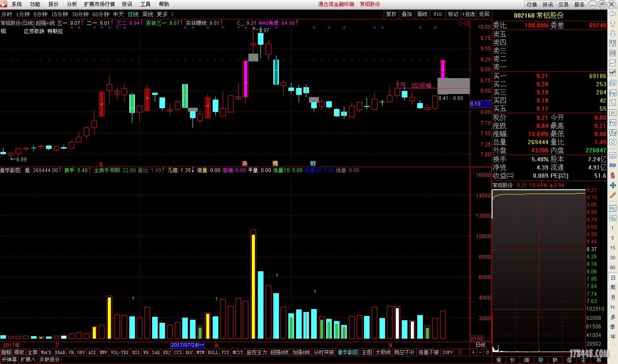Click the red S marker below chart
Image resolution: width=618 pixels, height=364 pixels.
point(101,164)
